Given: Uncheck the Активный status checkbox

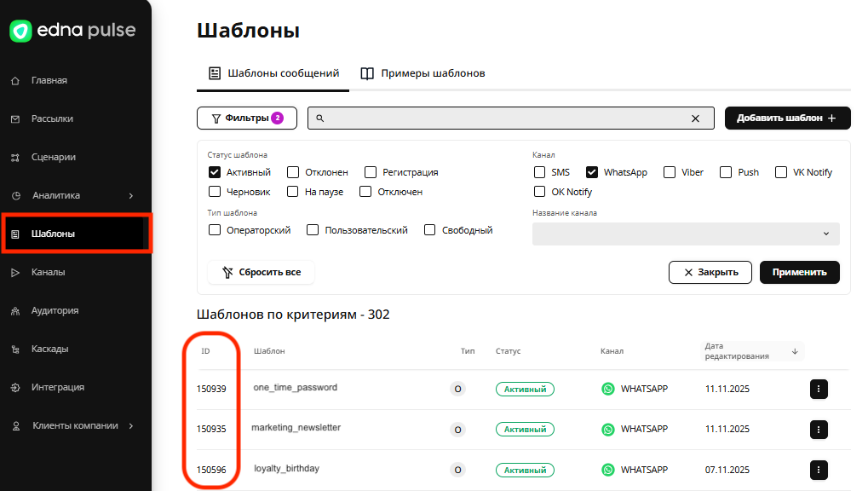Looking at the screenshot, I should [x=215, y=172].
